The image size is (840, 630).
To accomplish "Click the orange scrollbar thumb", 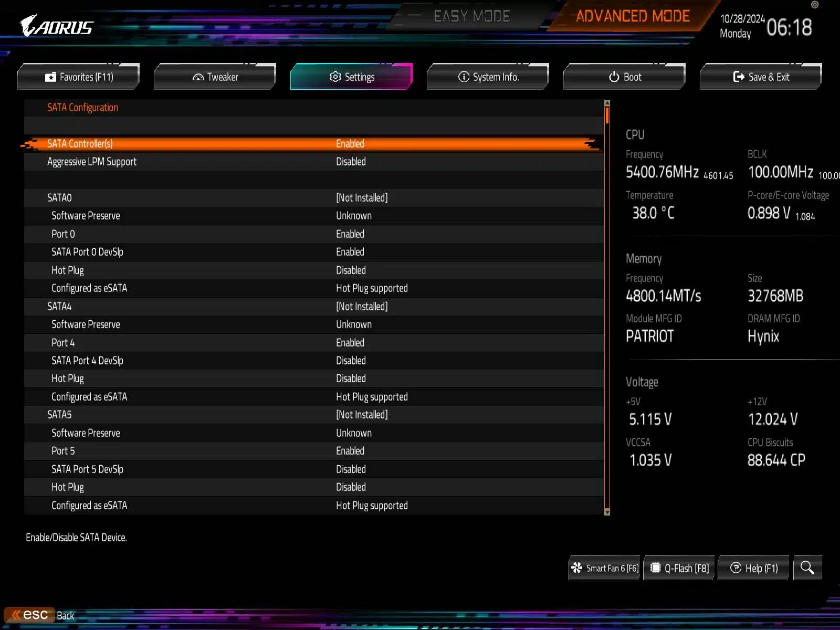I will [x=607, y=115].
